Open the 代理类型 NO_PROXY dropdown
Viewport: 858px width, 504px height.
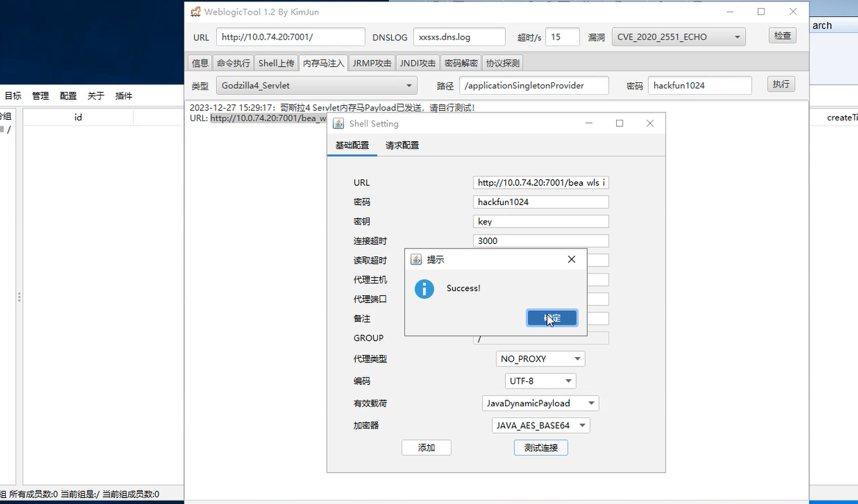pos(540,359)
